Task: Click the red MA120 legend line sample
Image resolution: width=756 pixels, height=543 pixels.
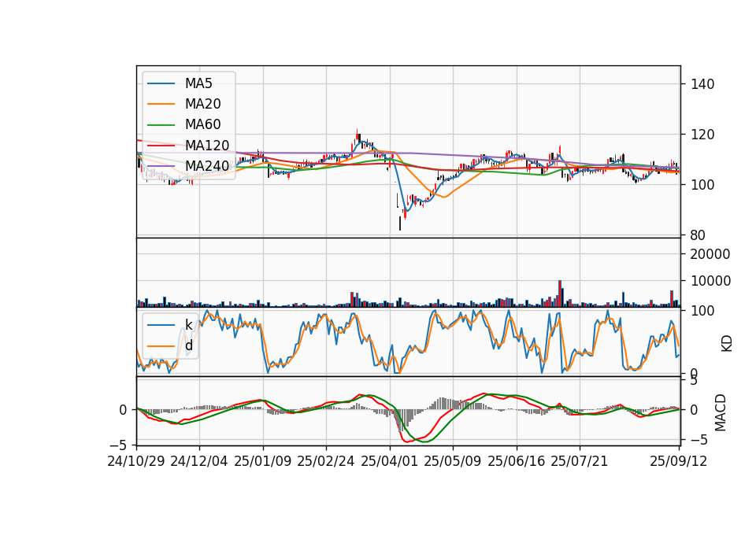Action: click(161, 146)
